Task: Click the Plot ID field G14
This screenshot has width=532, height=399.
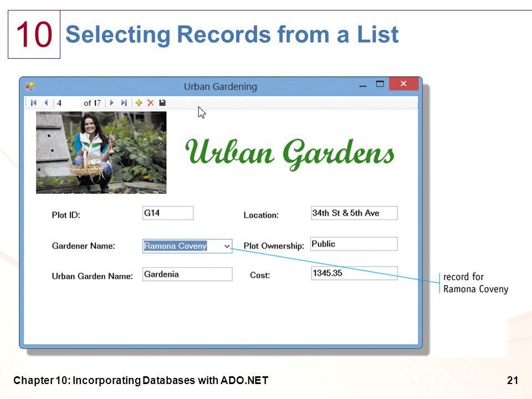Action: (168, 213)
